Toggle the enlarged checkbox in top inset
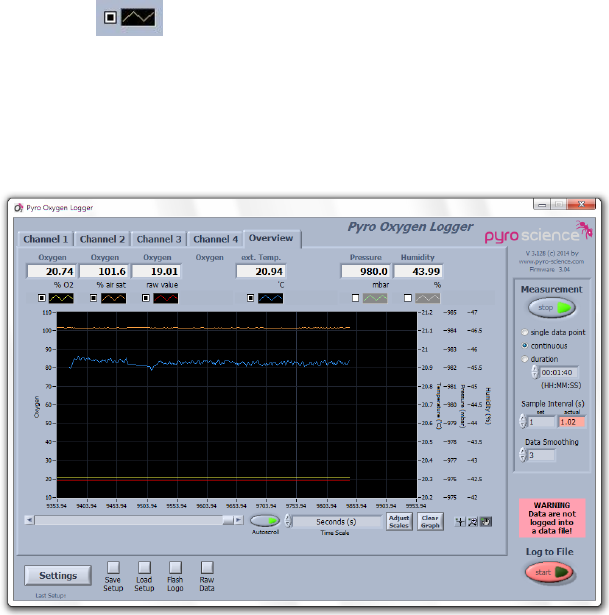 [110, 17]
